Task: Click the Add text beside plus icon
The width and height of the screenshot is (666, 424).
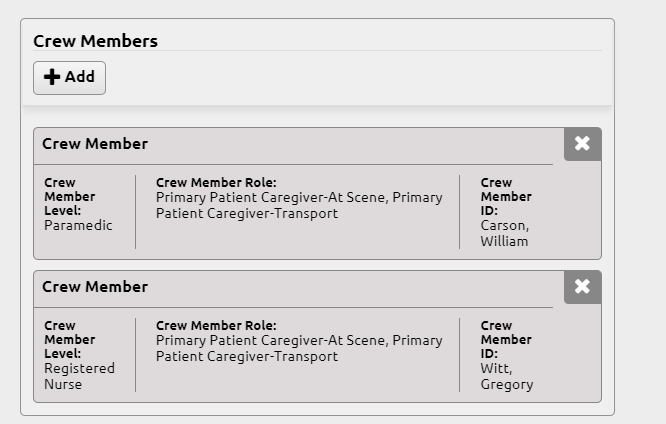Action: coord(80,77)
